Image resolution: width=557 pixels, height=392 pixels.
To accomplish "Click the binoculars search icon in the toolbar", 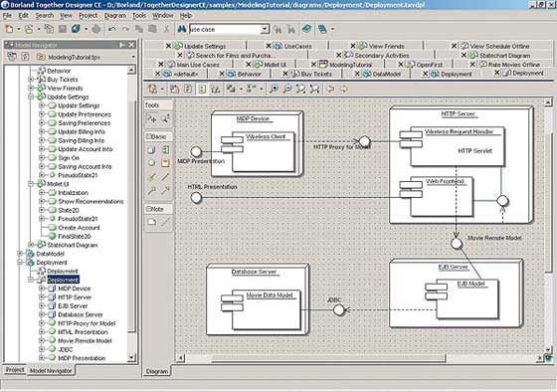I will click(181, 29).
